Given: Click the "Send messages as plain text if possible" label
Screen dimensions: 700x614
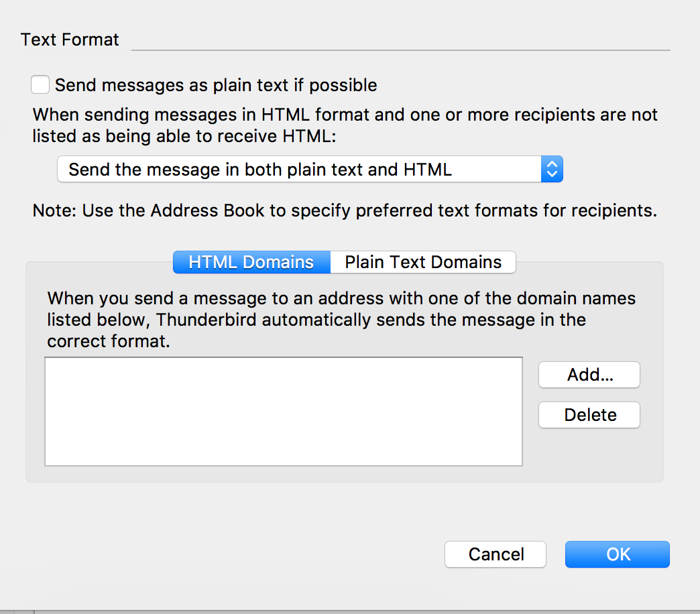Looking at the screenshot, I should 216,85.
